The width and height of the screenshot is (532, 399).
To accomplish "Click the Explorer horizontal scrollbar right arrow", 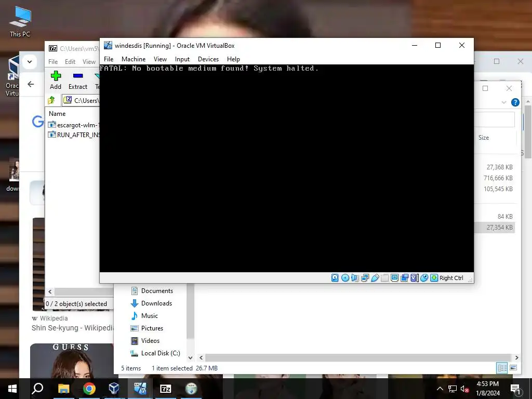I will click(516, 357).
